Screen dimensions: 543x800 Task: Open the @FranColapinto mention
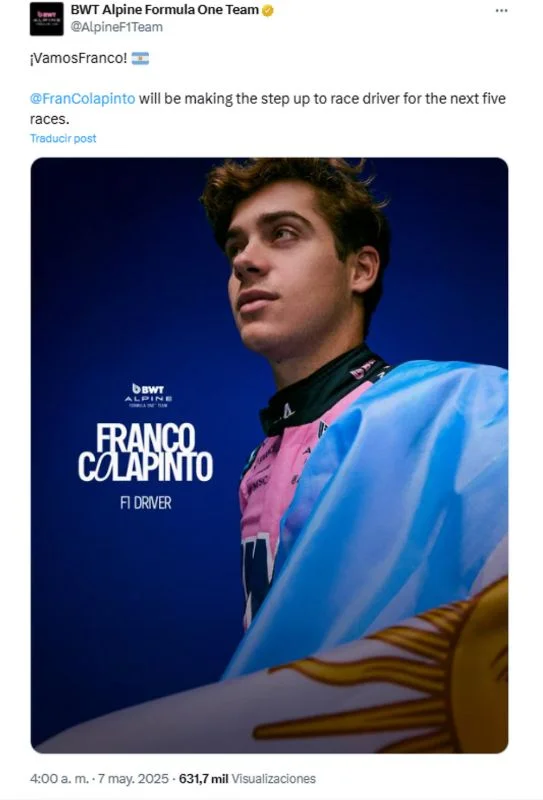83,98
